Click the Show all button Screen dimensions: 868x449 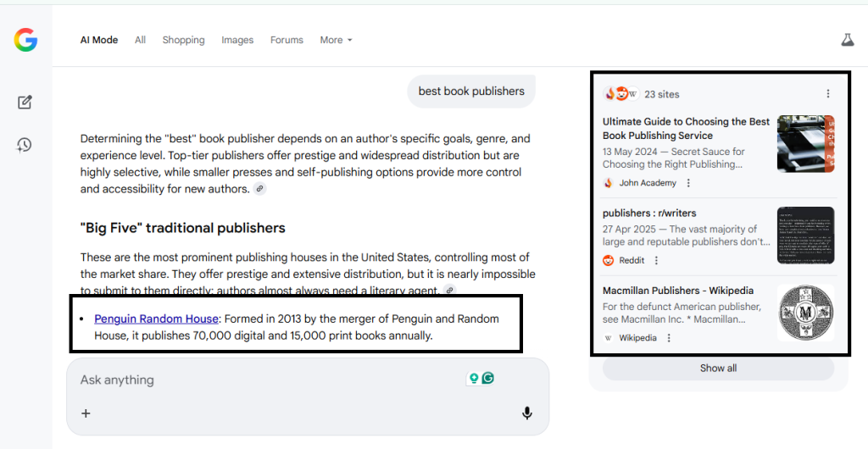pyautogui.click(x=718, y=369)
